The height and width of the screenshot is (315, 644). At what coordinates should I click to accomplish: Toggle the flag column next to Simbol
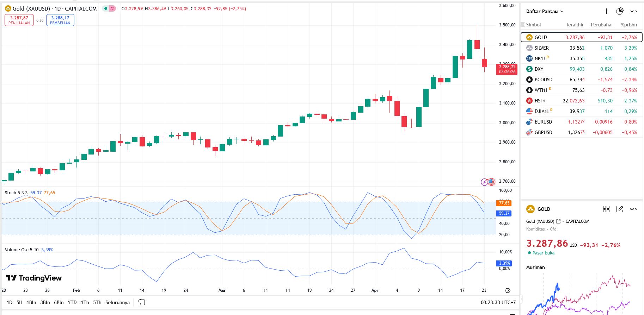coord(523,25)
